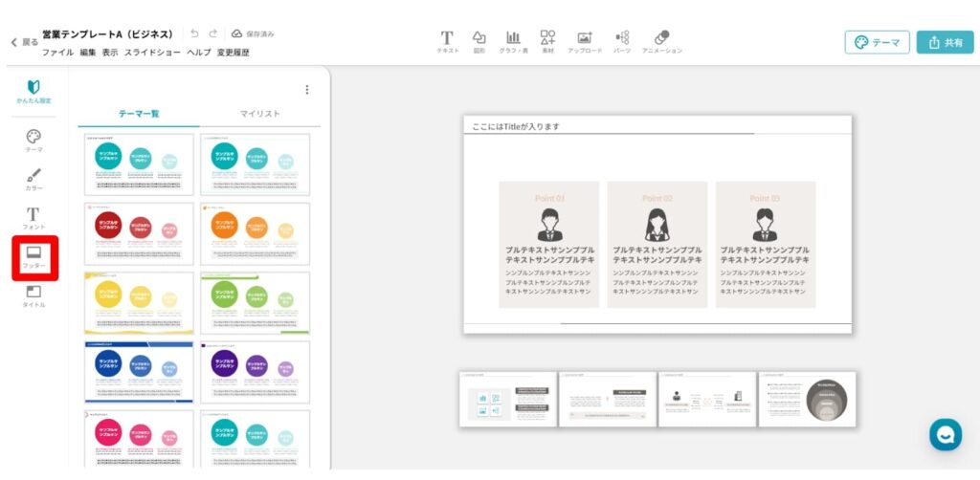Image resolution: width=980 pixels, height=480 pixels.
Task: Open the パーツ (Parts) tool
Action: [x=622, y=41]
